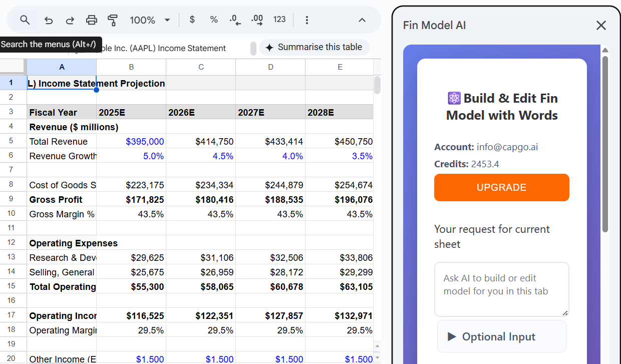621x364 pixels.
Task: Click the Decrease decimal places icon
Action: coord(235,20)
